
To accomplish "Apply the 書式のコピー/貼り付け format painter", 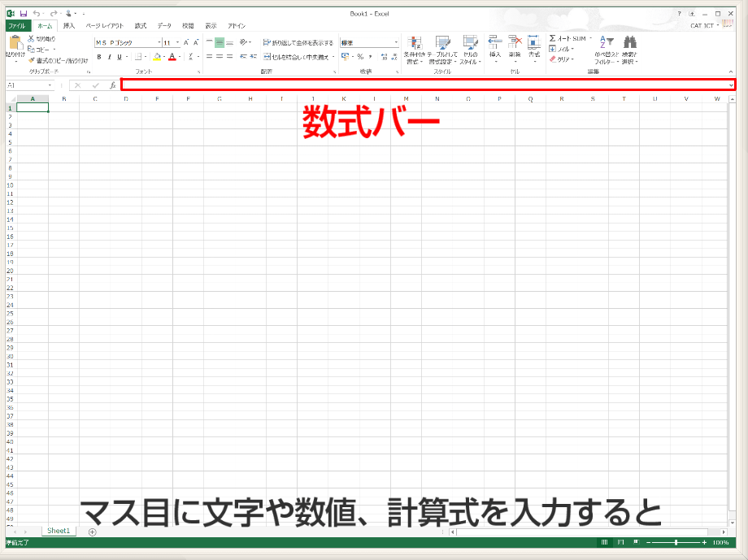I will (x=34, y=59).
